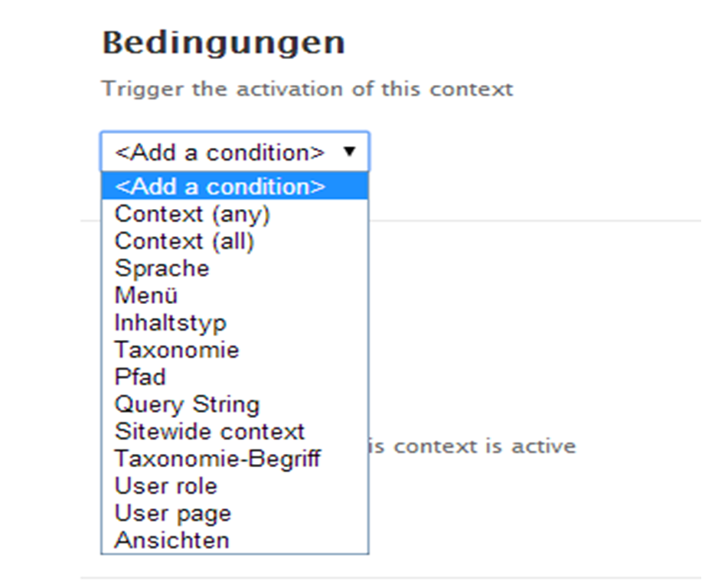The width and height of the screenshot is (702, 588).
Task: Click the closed '<Add a condition>' combo box label
Action: (x=220, y=152)
